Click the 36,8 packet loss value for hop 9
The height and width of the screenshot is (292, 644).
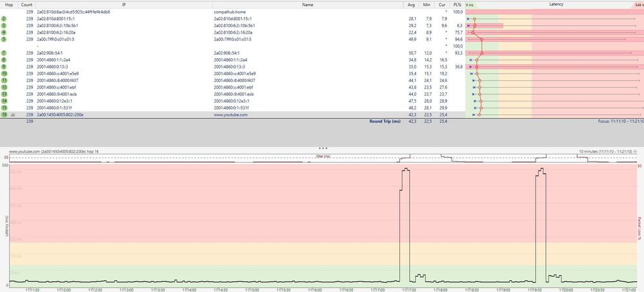pos(458,67)
